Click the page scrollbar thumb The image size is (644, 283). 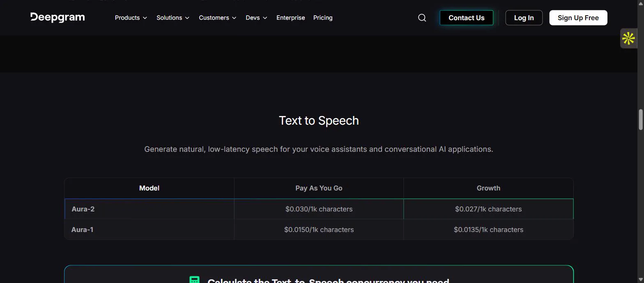[640, 120]
